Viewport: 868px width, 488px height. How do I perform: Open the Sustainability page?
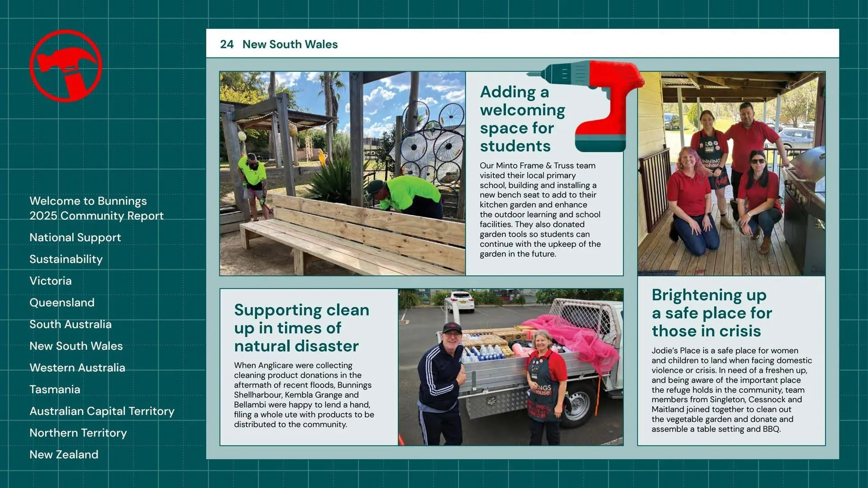point(66,259)
